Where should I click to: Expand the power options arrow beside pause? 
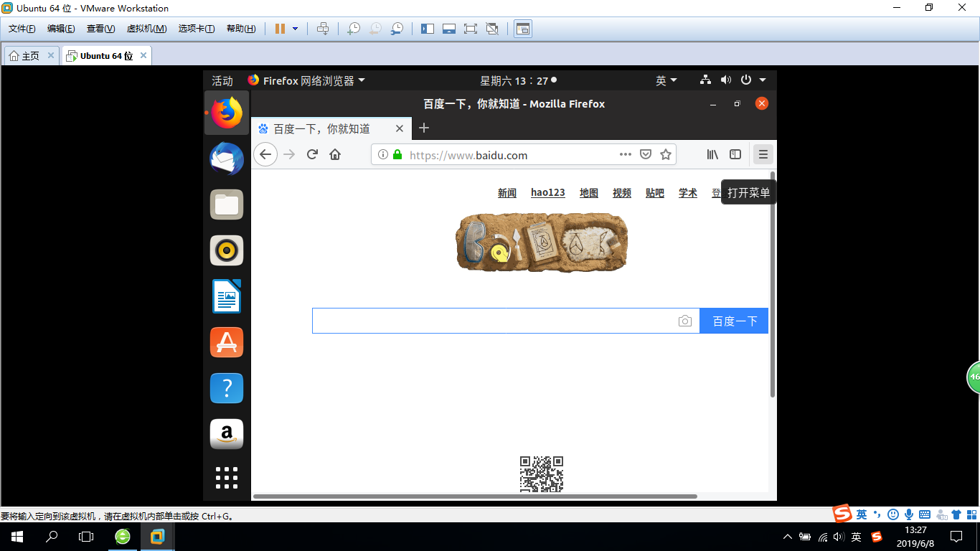[295, 29]
